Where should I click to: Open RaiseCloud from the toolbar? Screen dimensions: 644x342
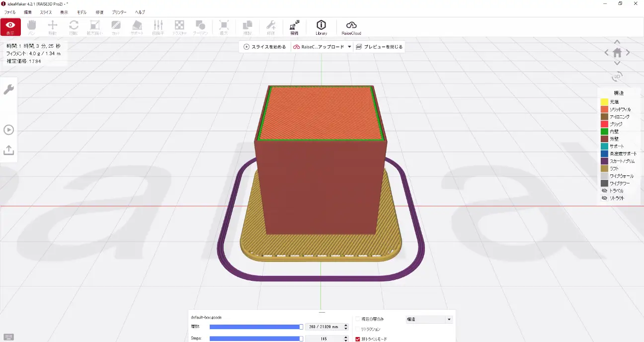pos(351,27)
